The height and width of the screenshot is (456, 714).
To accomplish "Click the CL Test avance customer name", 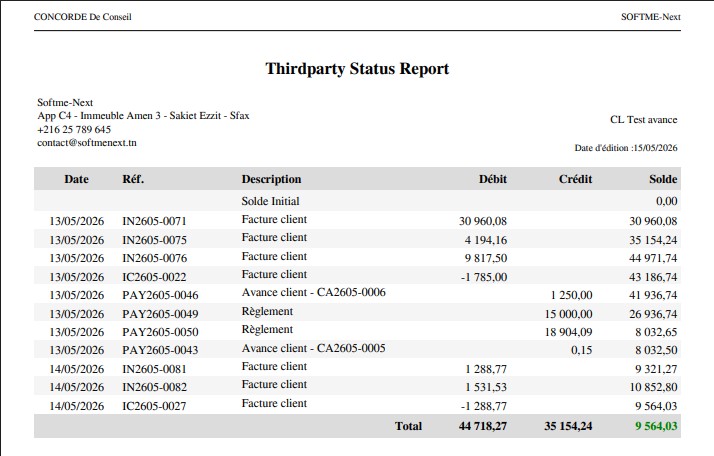I will point(643,120).
